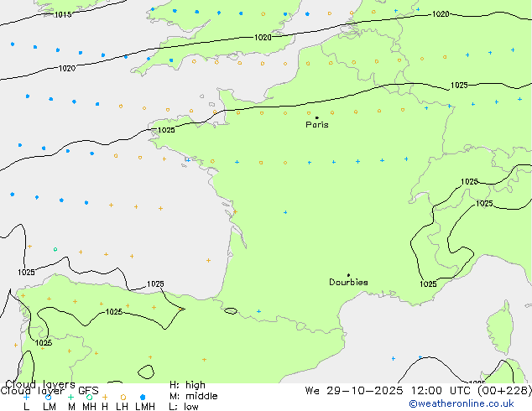Viewport: 532px width, 411px height.
Task: Click the 'Cloud layer GFS' title text
Action: [x=50, y=391]
